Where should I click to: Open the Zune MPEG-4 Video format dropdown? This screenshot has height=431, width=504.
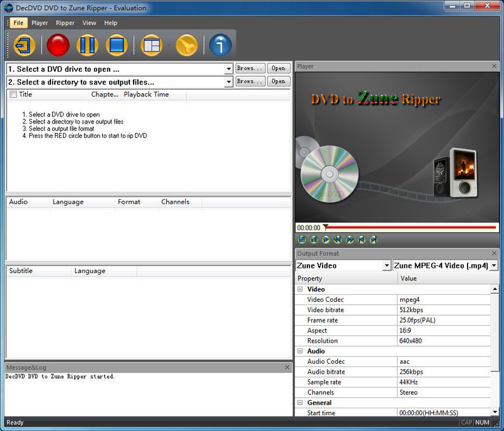pos(494,265)
